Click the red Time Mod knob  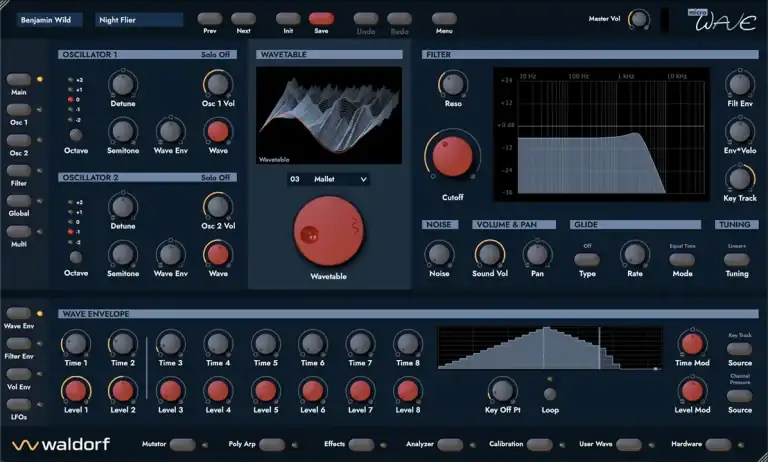pyautogui.click(x=692, y=344)
